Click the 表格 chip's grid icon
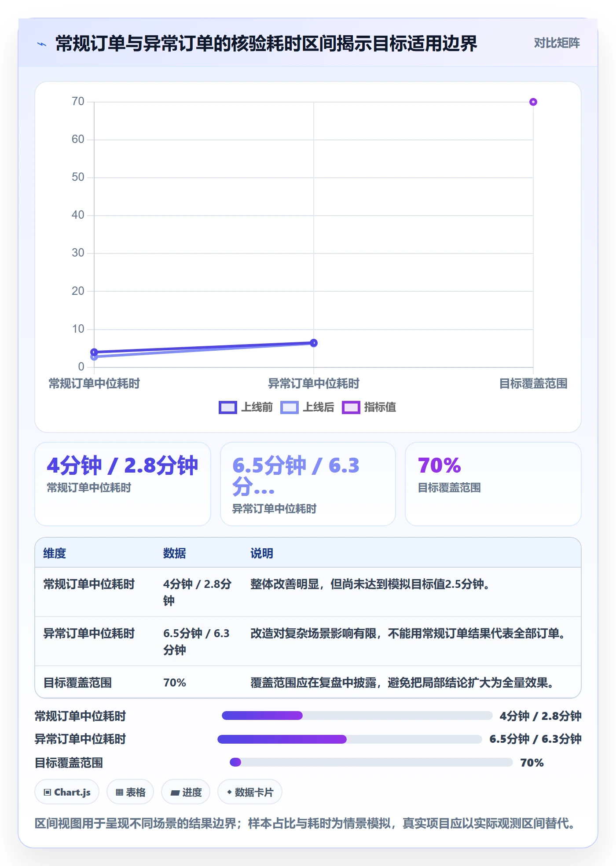This screenshot has height=866, width=616. pyautogui.click(x=119, y=792)
